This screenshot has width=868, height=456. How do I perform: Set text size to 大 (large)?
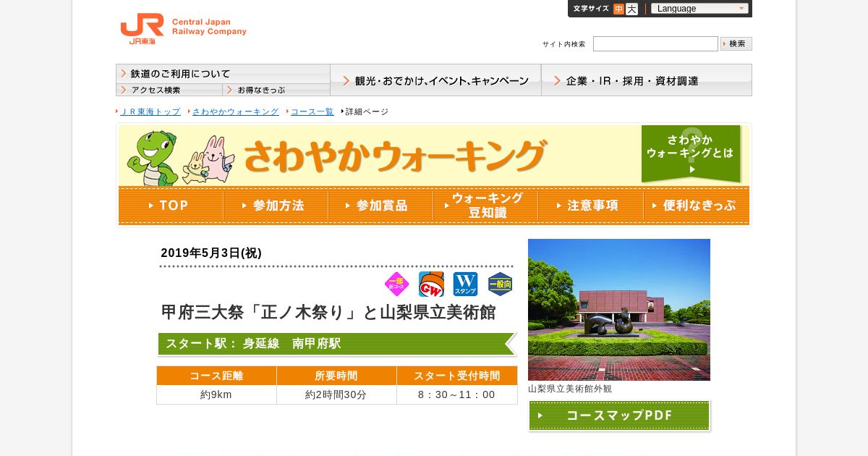tap(631, 9)
